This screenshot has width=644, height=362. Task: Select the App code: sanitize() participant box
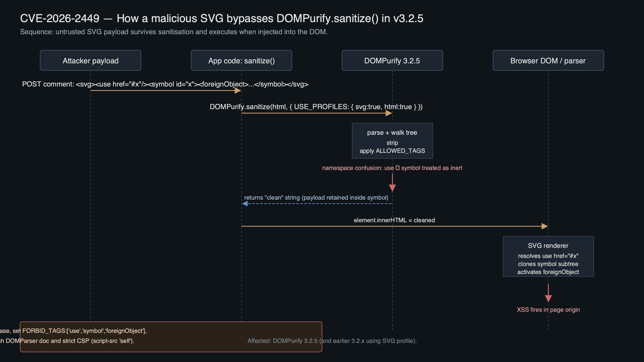(x=242, y=60)
